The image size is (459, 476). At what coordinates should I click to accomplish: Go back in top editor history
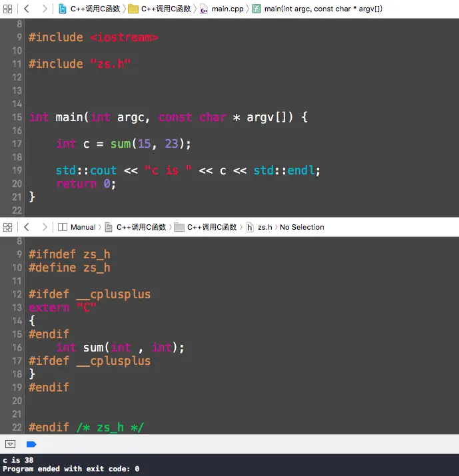27,9
